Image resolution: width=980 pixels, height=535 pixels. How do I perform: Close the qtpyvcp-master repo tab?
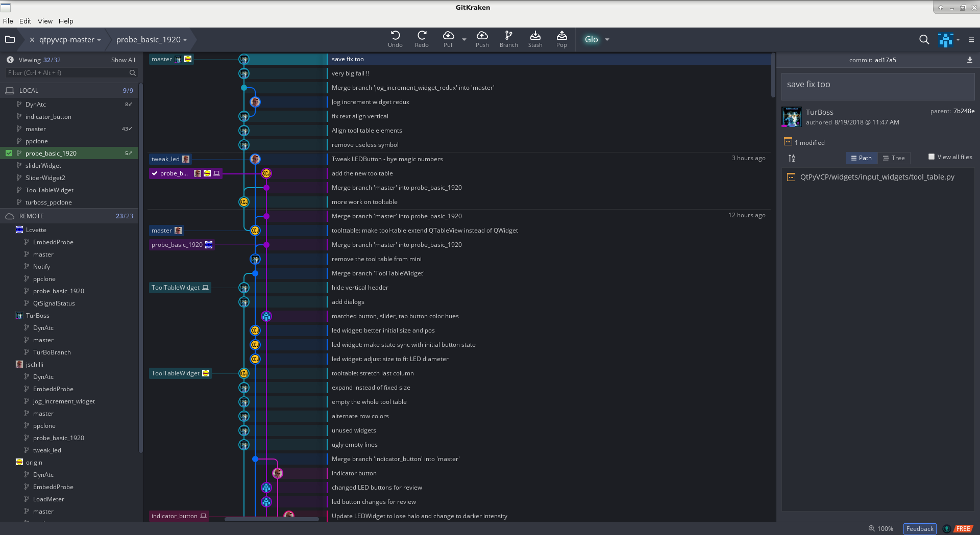[x=32, y=40]
